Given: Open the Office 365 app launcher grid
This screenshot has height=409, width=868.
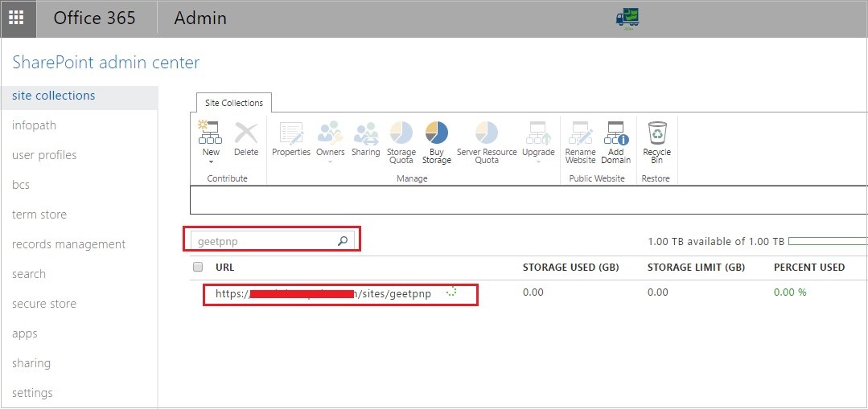Looking at the screenshot, I should 18,18.
